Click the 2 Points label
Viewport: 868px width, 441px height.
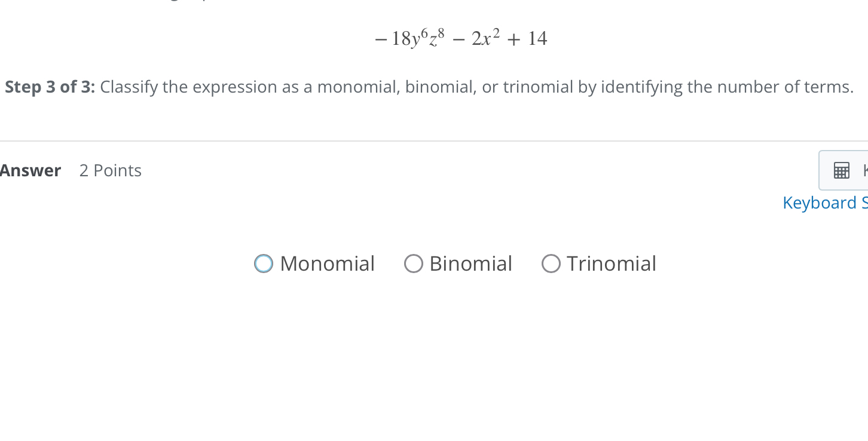[110, 170]
